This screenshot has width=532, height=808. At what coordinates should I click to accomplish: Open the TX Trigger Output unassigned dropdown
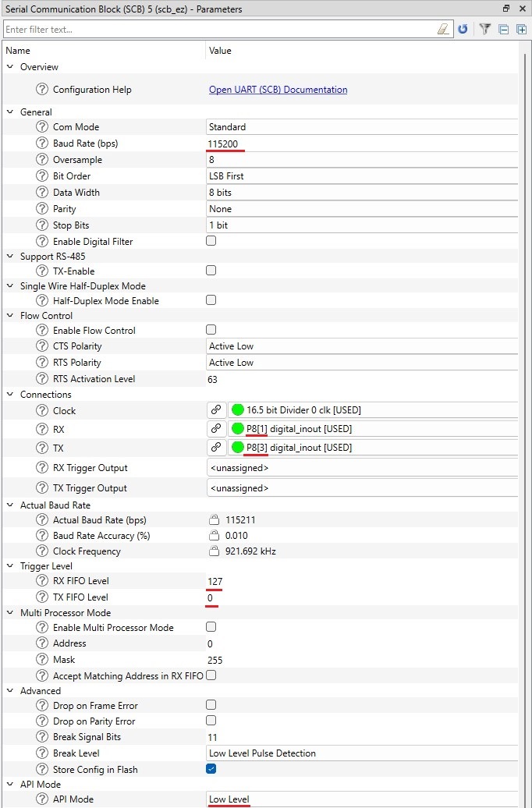click(362, 488)
